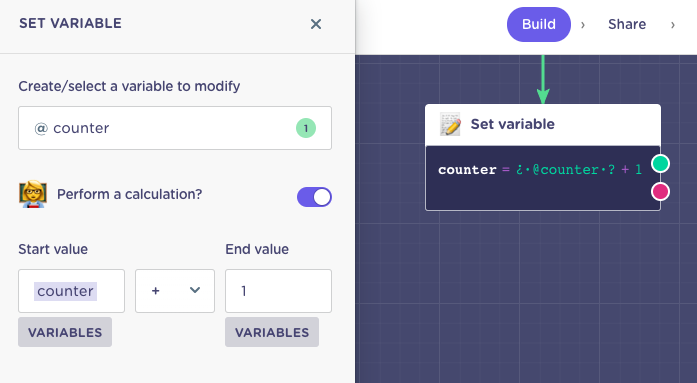
Task: Click the @ symbol in variable field
Action: (41, 128)
